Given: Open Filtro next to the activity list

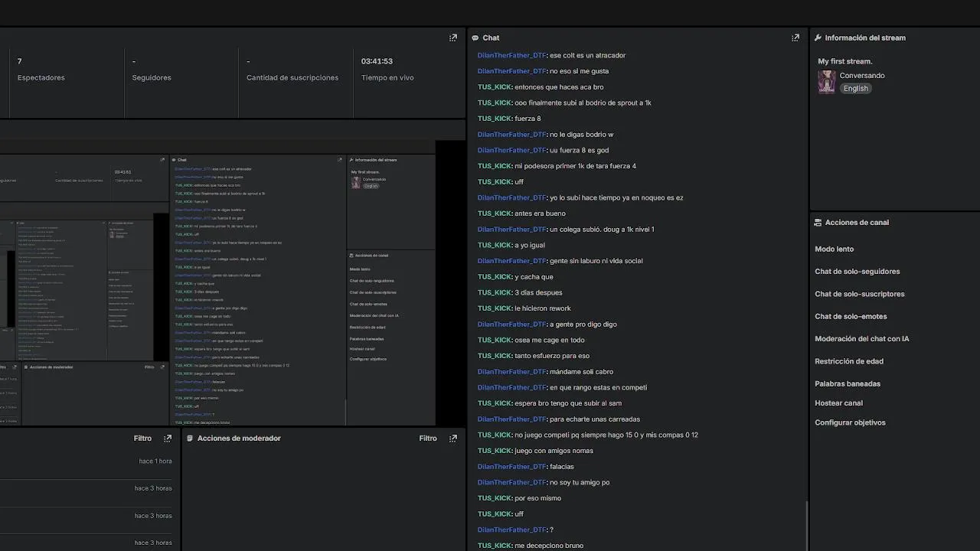Looking at the screenshot, I should 142,439.
